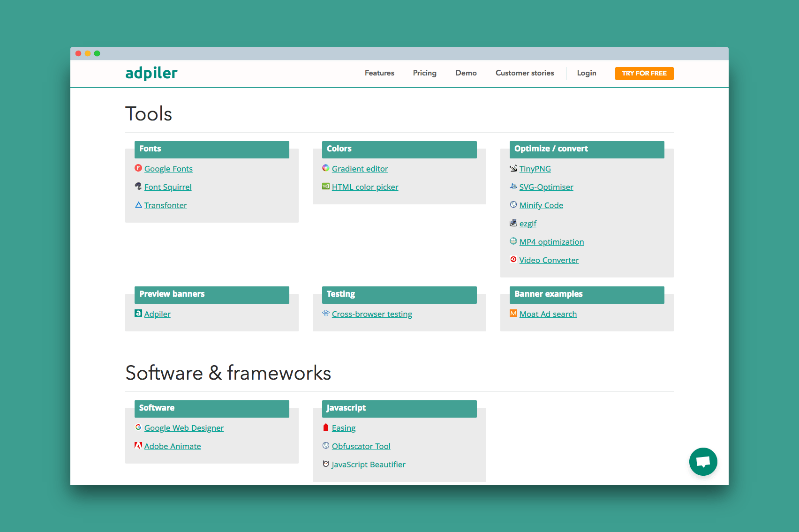Open the Video Converter link

(x=549, y=260)
